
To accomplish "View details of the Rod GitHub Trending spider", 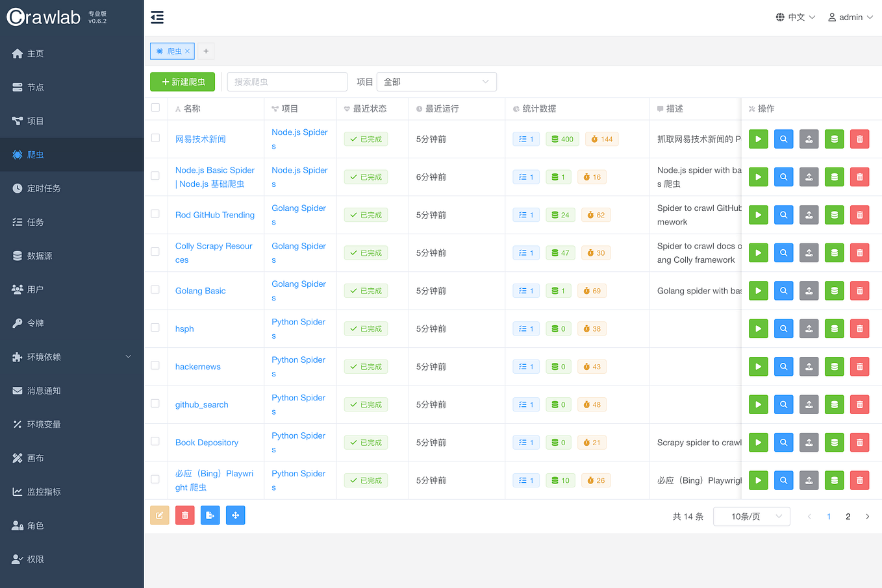I will point(783,214).
